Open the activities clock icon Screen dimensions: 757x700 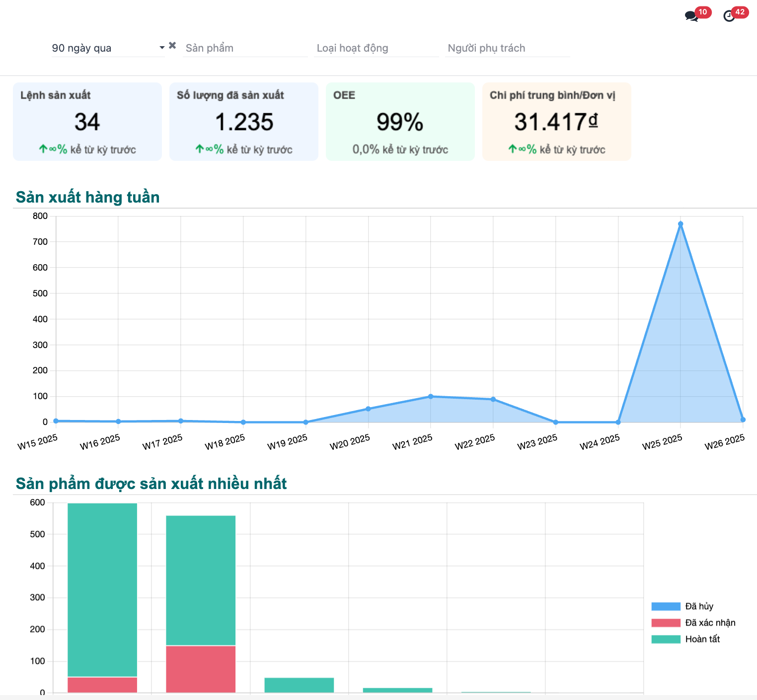(x=729, y=16)
